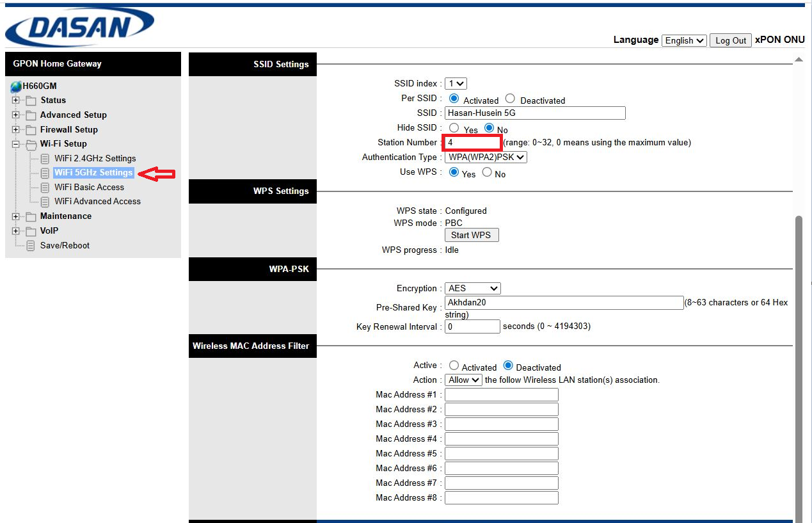This screenshot has width=812, height=523.
Task: Click the Log Out button
Action: [730, 40]
